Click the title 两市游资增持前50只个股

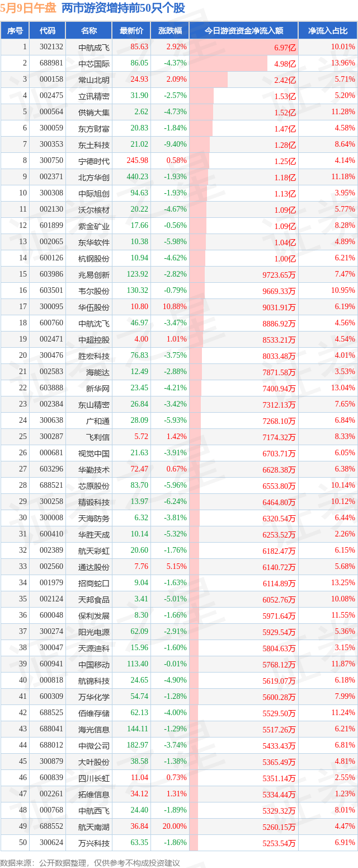point(123,8)
